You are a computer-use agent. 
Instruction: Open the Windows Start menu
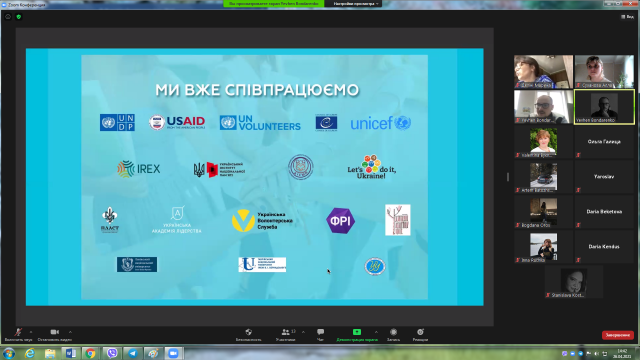pyautogui.click(x=9, y=353)
